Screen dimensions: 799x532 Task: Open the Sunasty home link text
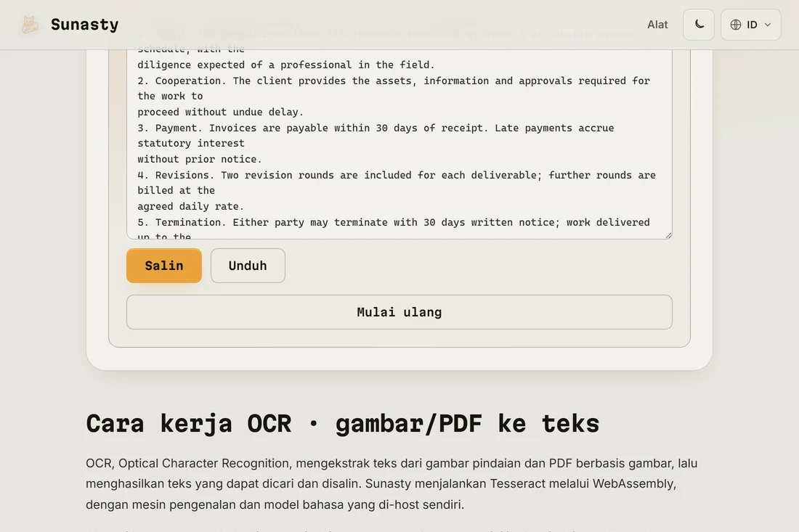click(84, 25)
